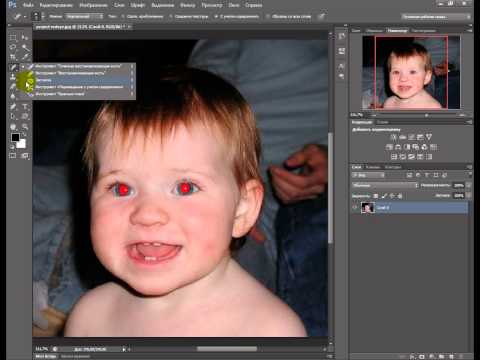The height and width of the screenshot is (360, 480).
Task: Select the Crop tool
Action: click(13, 57)
